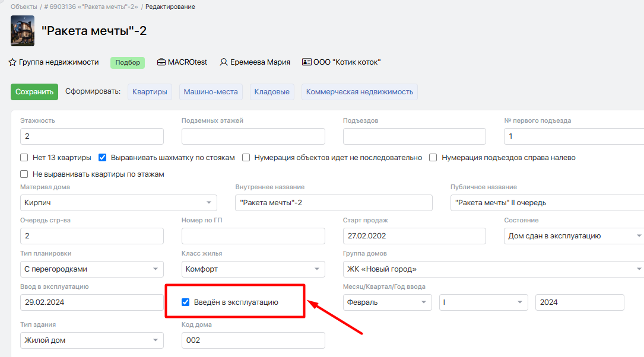The image size is (644, 357).
Task: Click the Код дома input field
Action: (x=253, y=340)
